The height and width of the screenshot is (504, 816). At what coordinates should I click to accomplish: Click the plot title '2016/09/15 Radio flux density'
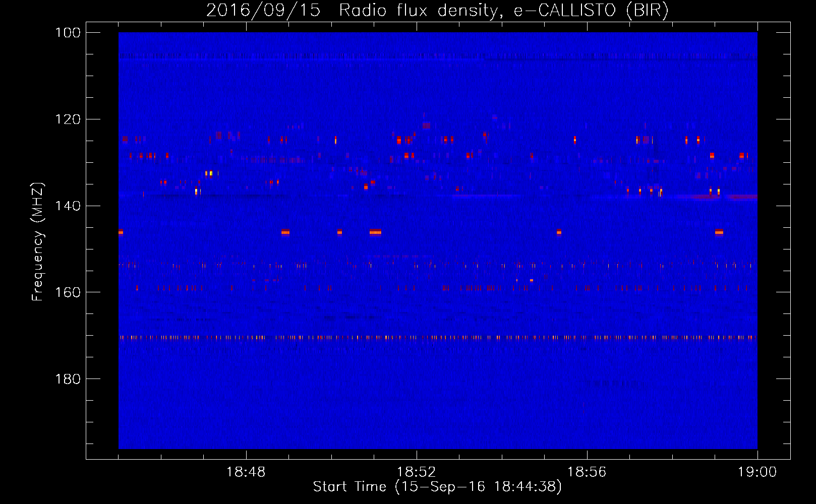[438, 10]
